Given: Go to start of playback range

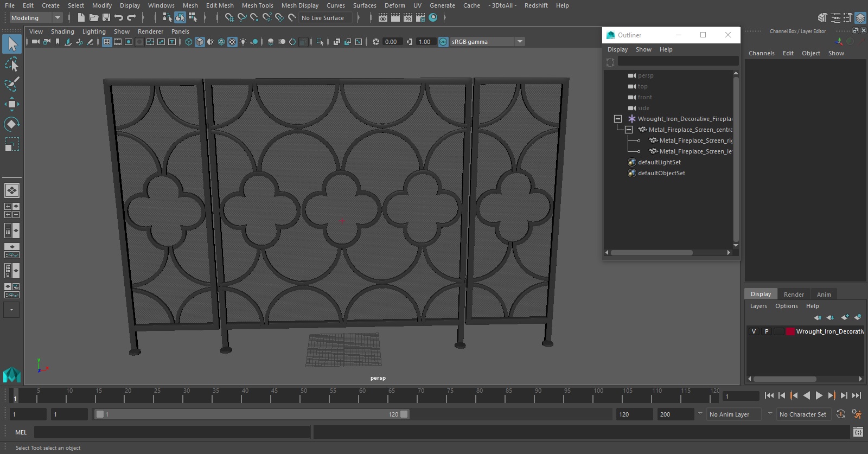Looking at the screenshot, I should pyautogui.click(x=769, y=396).
